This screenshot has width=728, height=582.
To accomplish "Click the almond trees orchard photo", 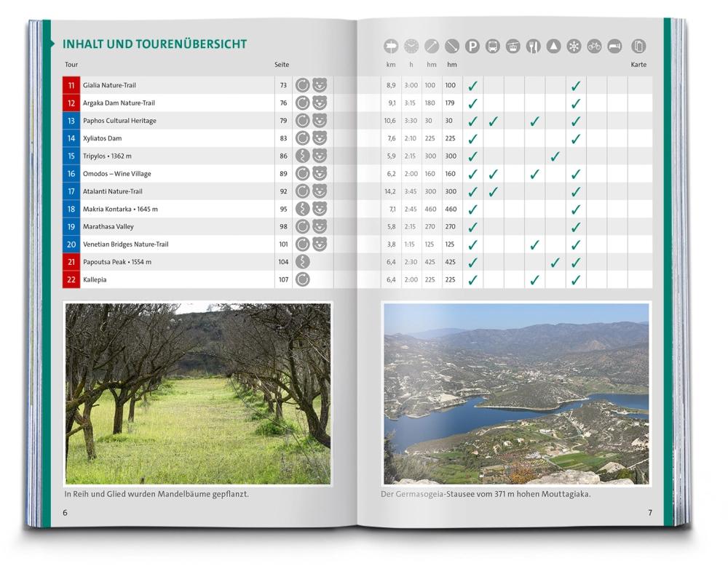I will coord(197,394).
